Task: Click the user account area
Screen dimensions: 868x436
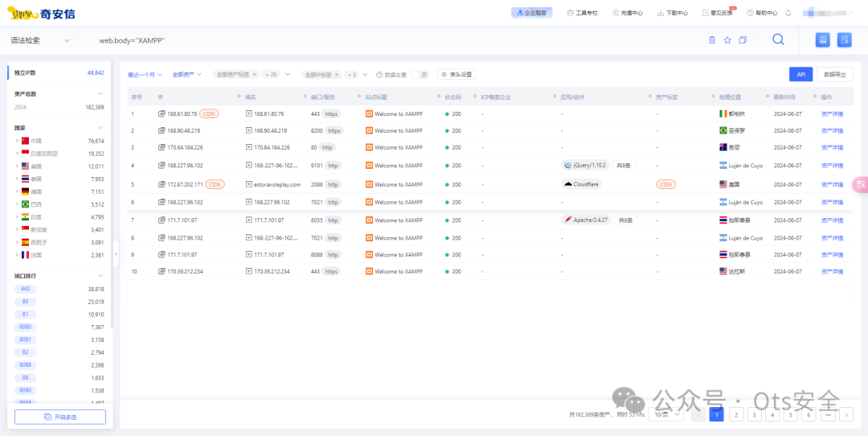Action: click(x=828, y=12)
